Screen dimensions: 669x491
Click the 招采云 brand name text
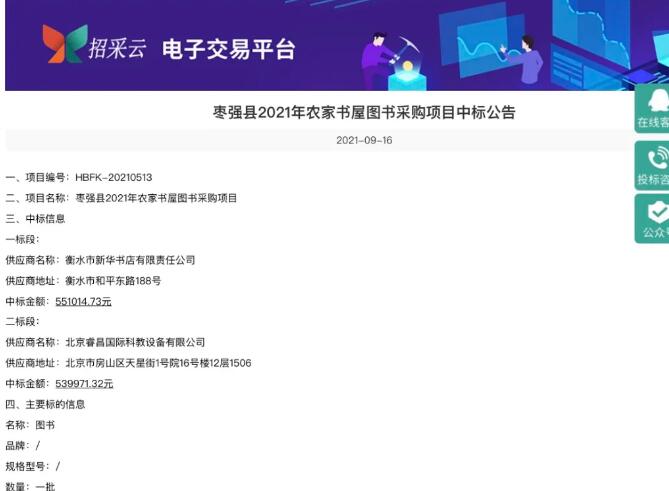point(117,48)
